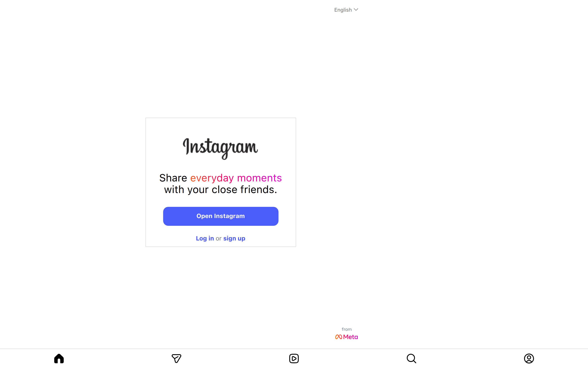Click the 'everyday moments' gradient text

(236, 178)
